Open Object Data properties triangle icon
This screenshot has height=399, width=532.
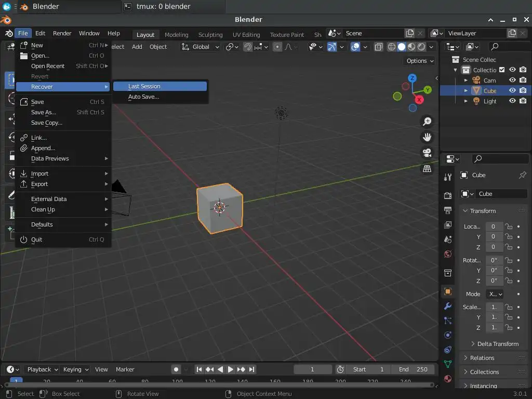click(x=448, y=364)
